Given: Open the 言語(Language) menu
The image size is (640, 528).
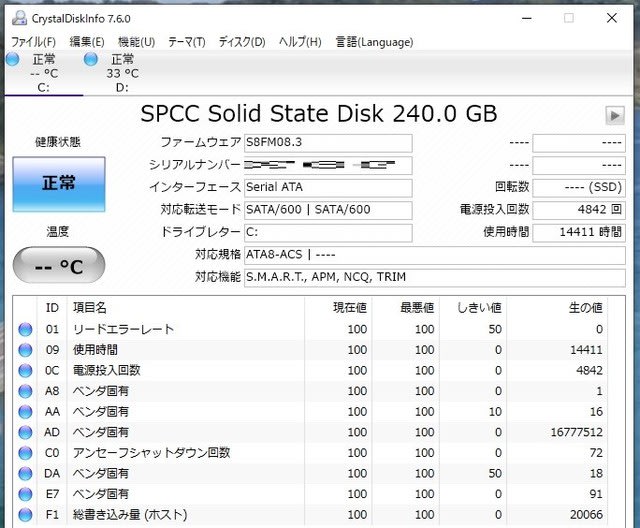Looking at the screenshot, I should 374,42.
